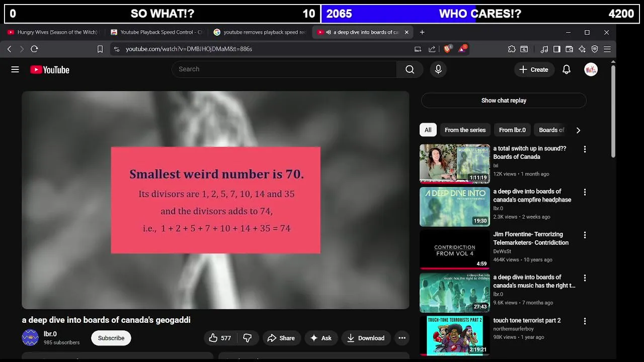Click the YouTube search field
This screenshot has height=362, width=644.
coord(284,69)
